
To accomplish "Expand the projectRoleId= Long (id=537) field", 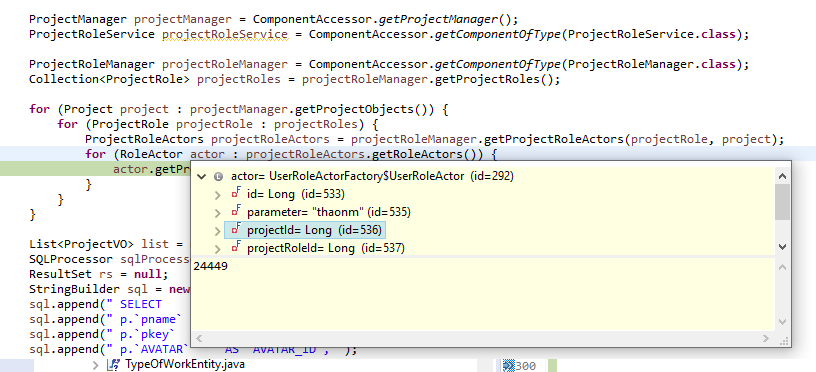I will (x=218, y=248).
